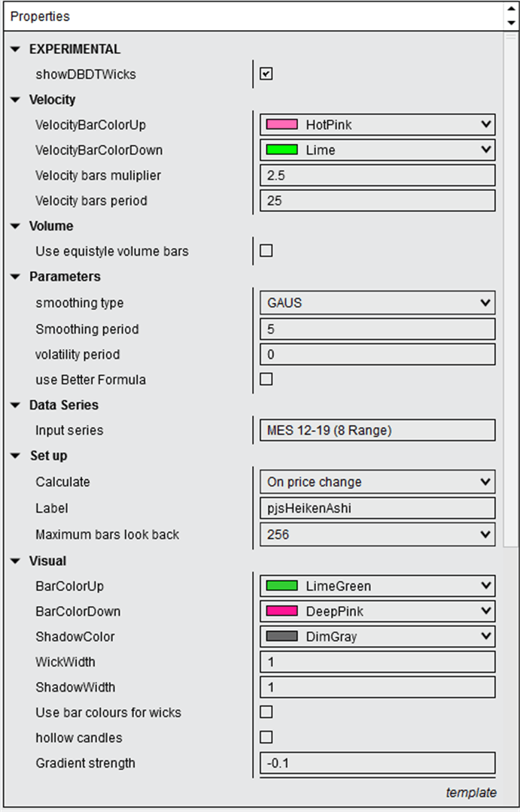Open the smoothing type GAUS dropdown

[x=378, y=303]
